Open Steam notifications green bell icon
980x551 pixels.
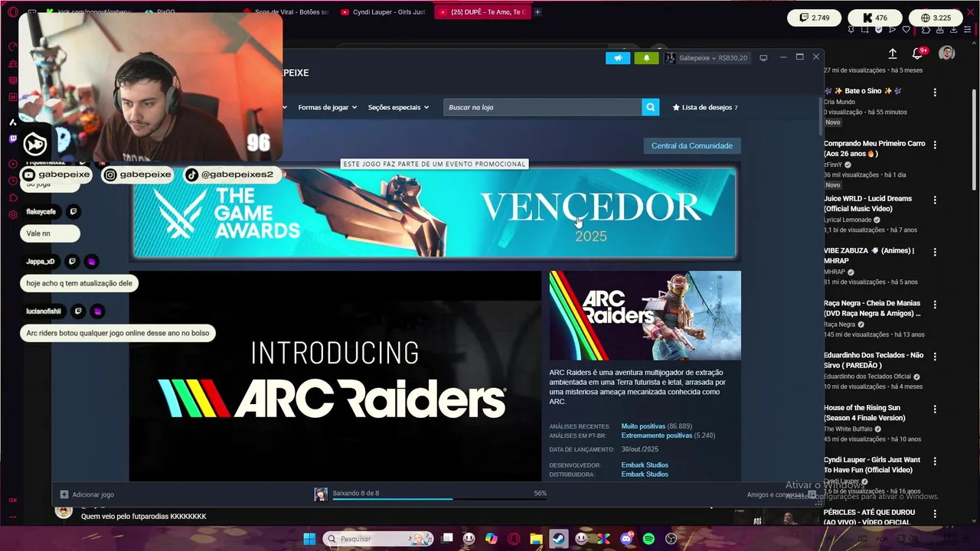point(646,58)
